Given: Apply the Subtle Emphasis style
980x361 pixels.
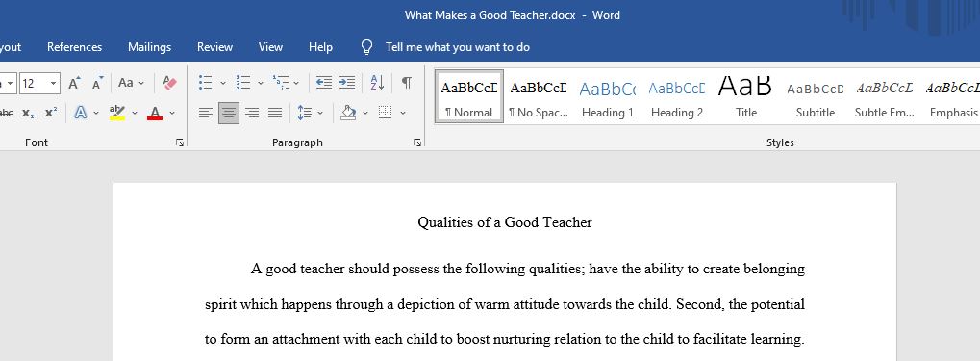Looking at the screenshot, I should (x=885, y=96).
